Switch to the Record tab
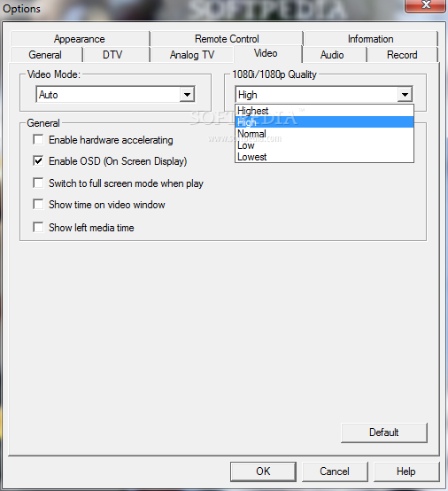 402,55
